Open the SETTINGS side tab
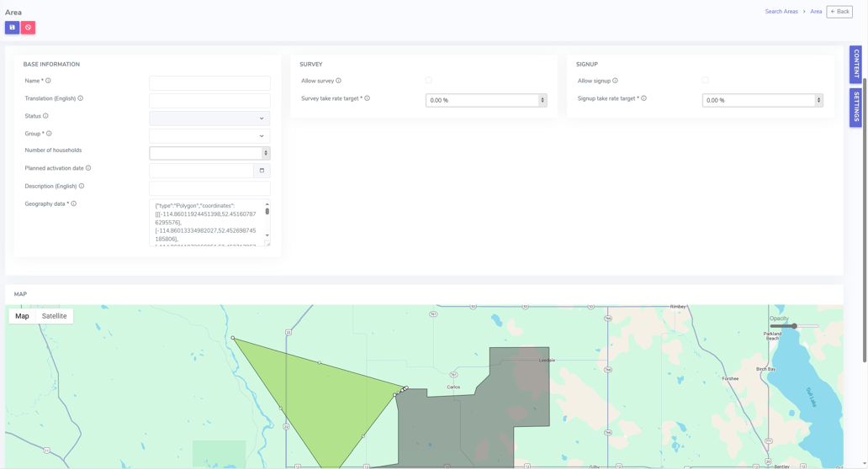 tap(855, 107)
